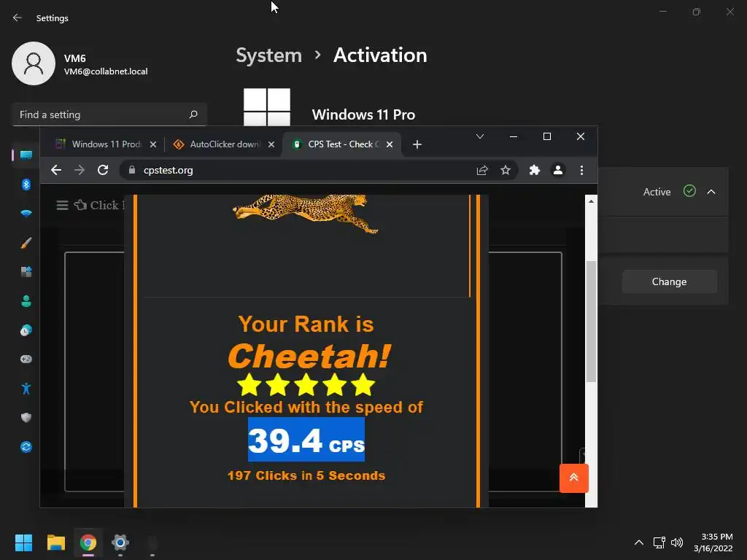Open Chrome extensions puzzle icon
The width and height of the screenshot is (747, 560).
tap(535, 170)
